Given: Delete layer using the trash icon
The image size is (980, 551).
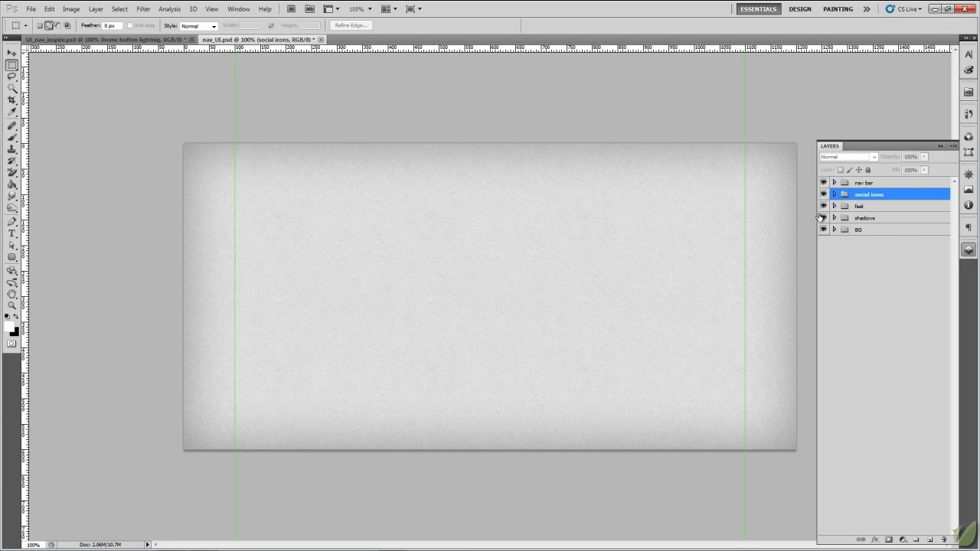Looking at the screenshot, I should 944,540.
